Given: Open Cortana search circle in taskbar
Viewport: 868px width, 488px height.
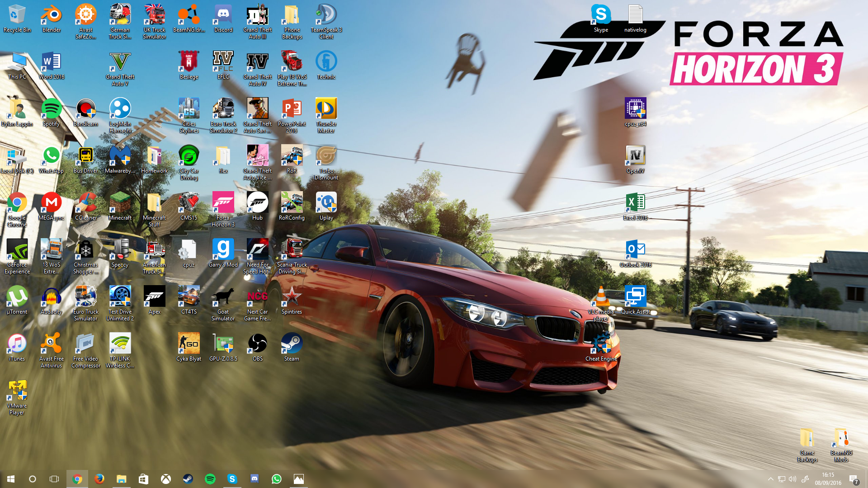Looking at the screenshot, I should click(x=33, y=479).
